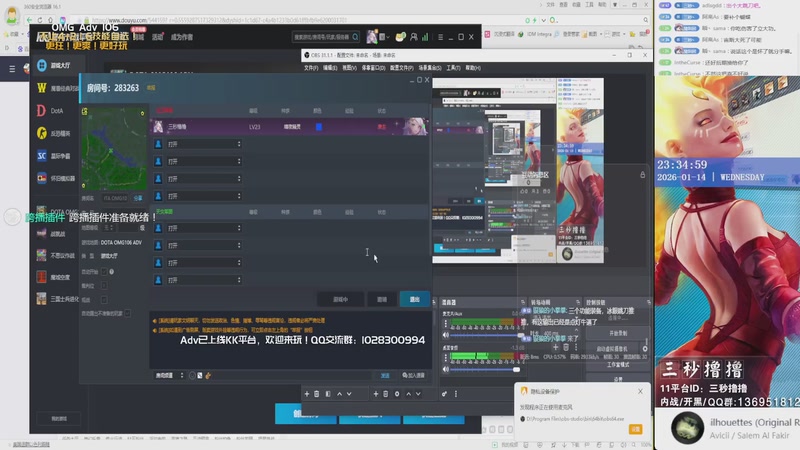
Task: Click the browser back arrow
Action: point(29,20)
